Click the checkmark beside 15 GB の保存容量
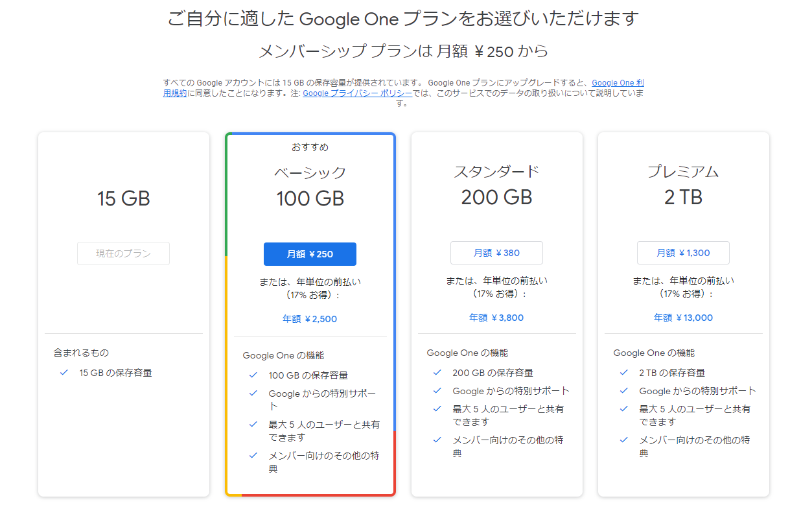Viewport: 812px width, 518px height. click(x=64, y=373)
